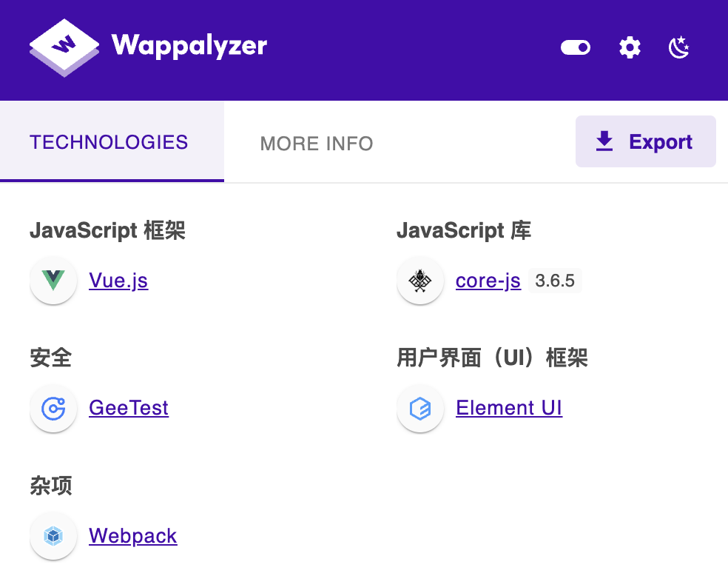Screen dimensions: 728x576
Task: Click the Export button
Action: tap(645, 141)
